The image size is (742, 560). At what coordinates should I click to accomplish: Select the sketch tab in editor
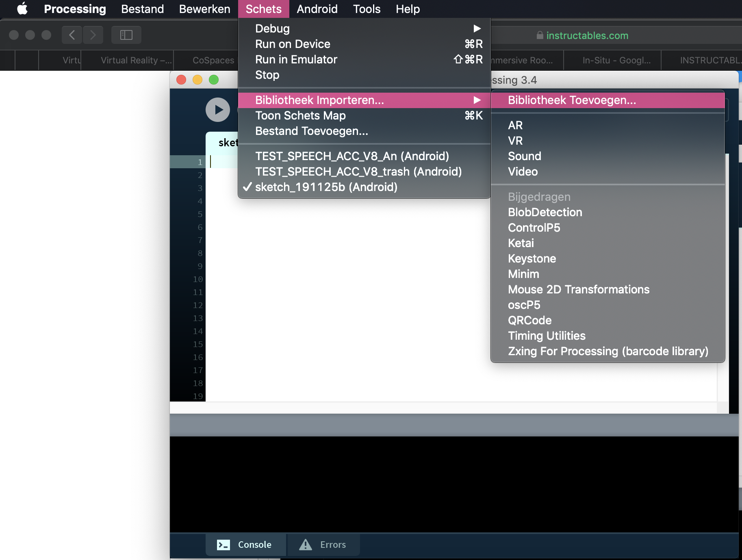[222, 143]
